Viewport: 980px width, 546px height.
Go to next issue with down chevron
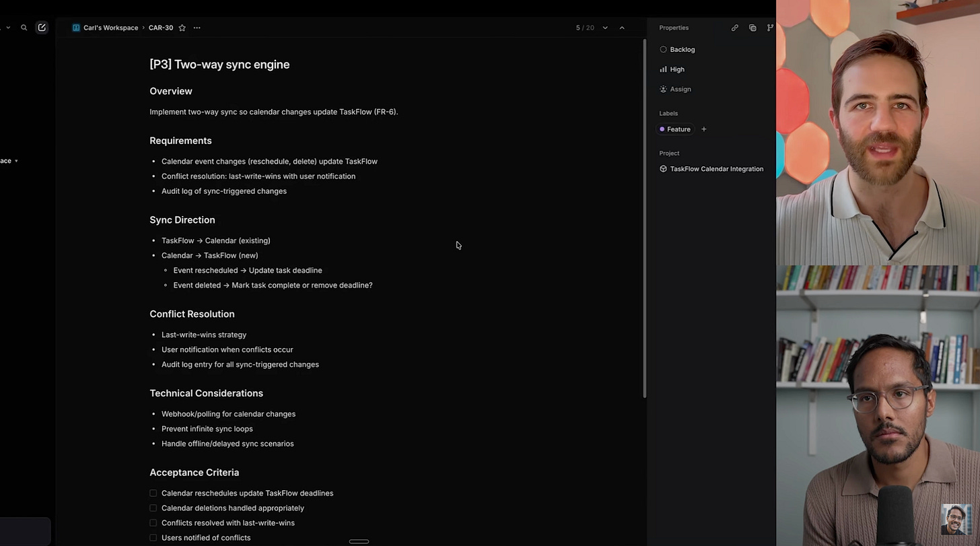pyautogui.click(x=605, y=28)
